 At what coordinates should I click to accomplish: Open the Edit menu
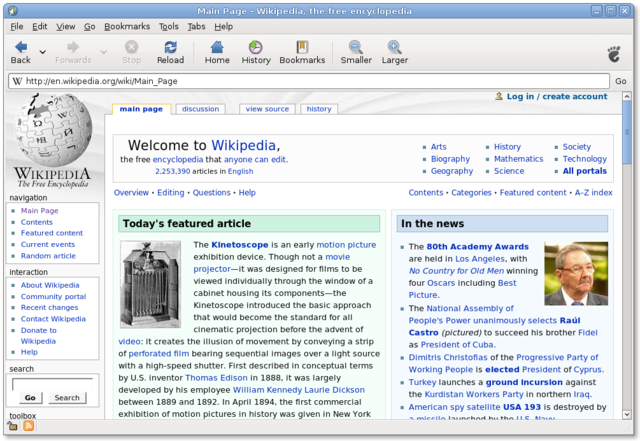40,27
